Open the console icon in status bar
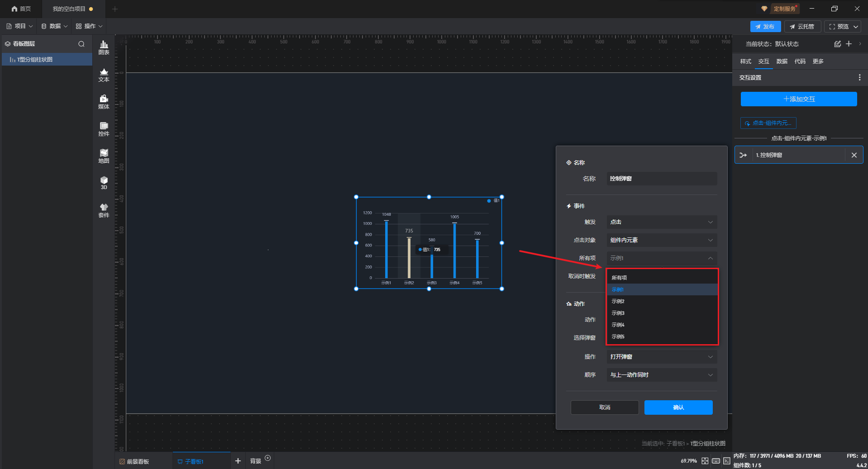This screenshot has height=469, width=868. [x=726, y=461]
